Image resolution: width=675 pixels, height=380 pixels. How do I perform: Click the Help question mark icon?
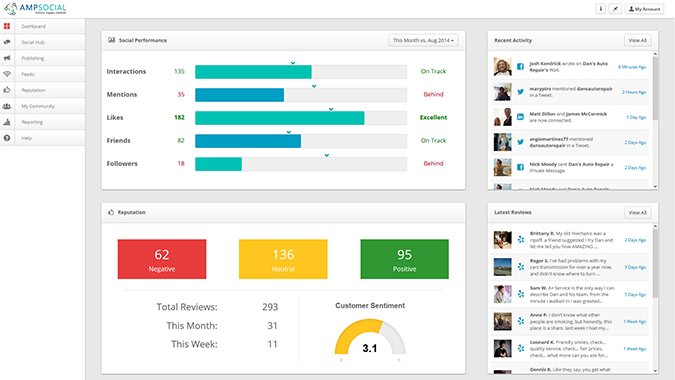pyautogui.click(x=7, y=138)
